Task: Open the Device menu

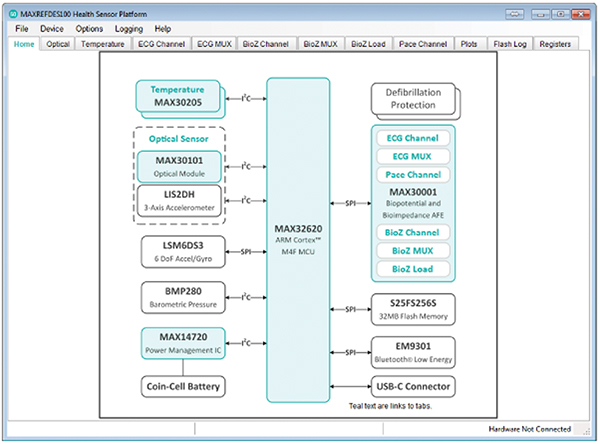Action: click(x=52, y=29)
